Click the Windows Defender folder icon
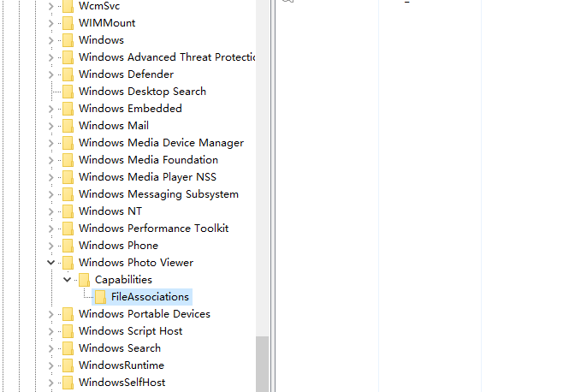The image size is (575, 392). point(68,74)
